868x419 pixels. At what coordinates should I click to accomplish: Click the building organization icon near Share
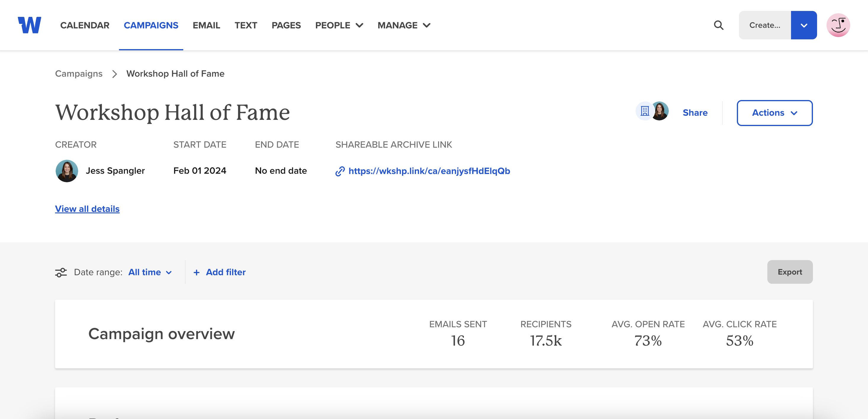click(x=644, y=111)
